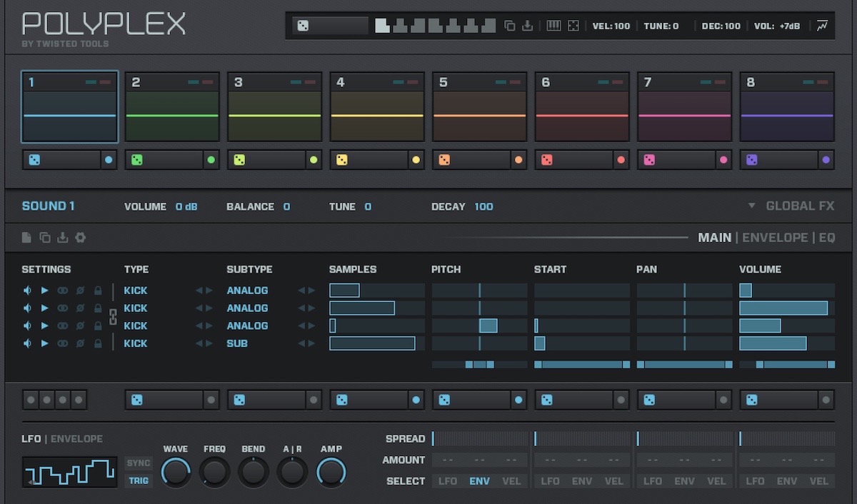Step to previous subtype on first ANALOG row
The width and height of the screenshot is (857, 504).
point(301,291)
